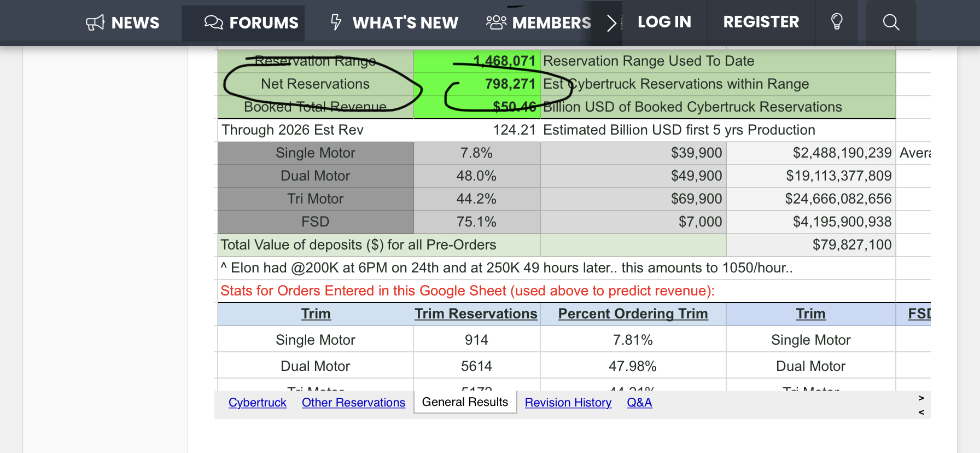Click the Elon had @200K note row
The image size is (980, 453).
557,268
